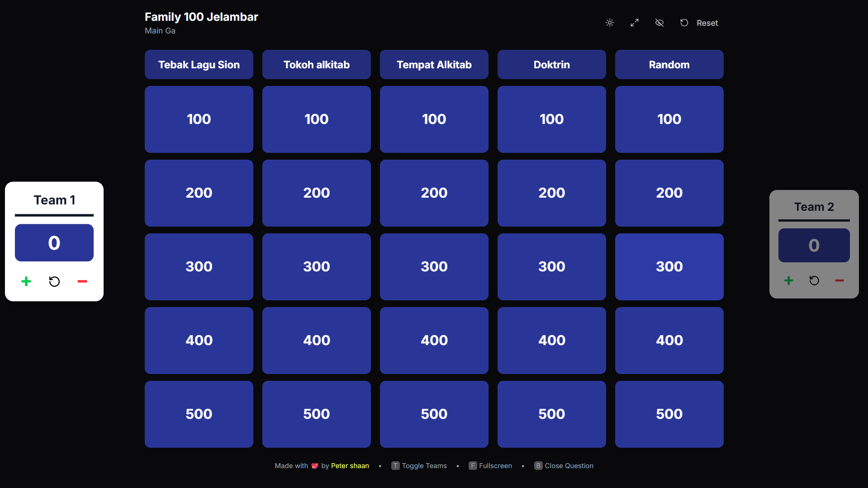Screen dimensions: 868x488
Task: Click the Team 1 score box
Action: pyautogui.click(x=54, y=243)
